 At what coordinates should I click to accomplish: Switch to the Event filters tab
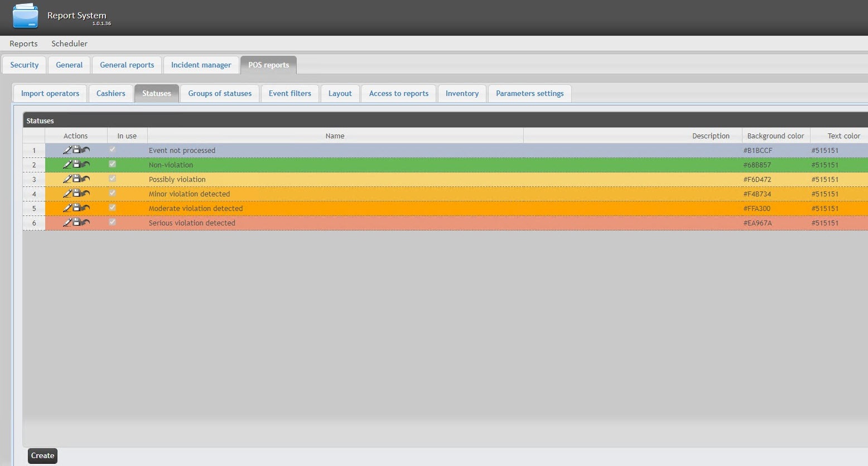(290, 93)
